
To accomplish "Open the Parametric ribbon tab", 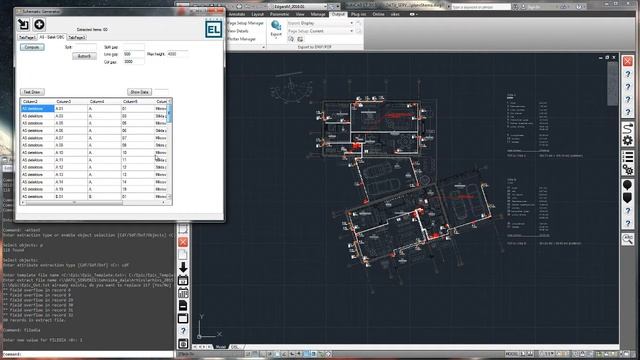I will pyautogui.click(x=280, y=14).
